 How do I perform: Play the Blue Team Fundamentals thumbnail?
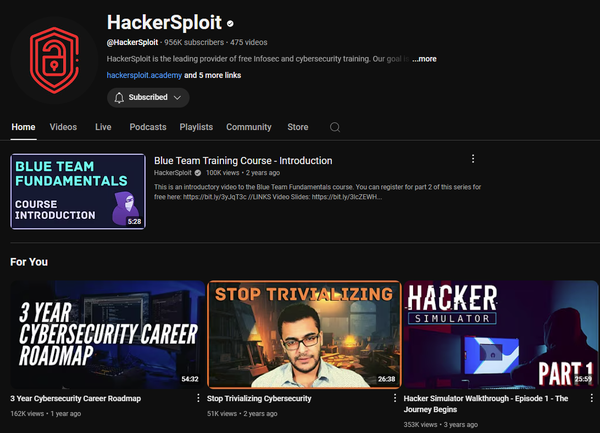coord(77,190)
